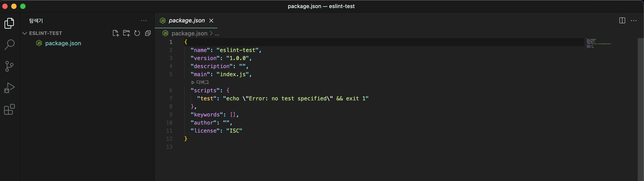Click the breadcrumb ellipsis segment
This screenshot has width=644, height=181.
(x=217, y=34)
